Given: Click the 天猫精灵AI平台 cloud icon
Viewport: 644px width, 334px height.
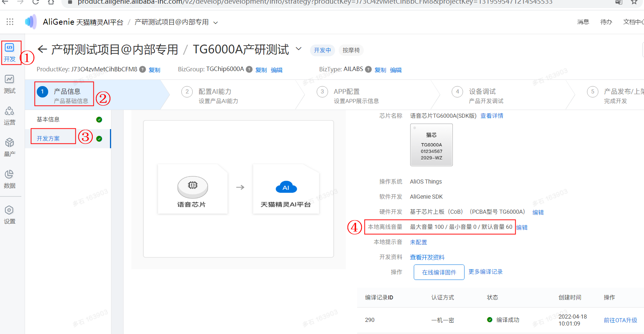Looking at the screenshot, I should point(286,187).
